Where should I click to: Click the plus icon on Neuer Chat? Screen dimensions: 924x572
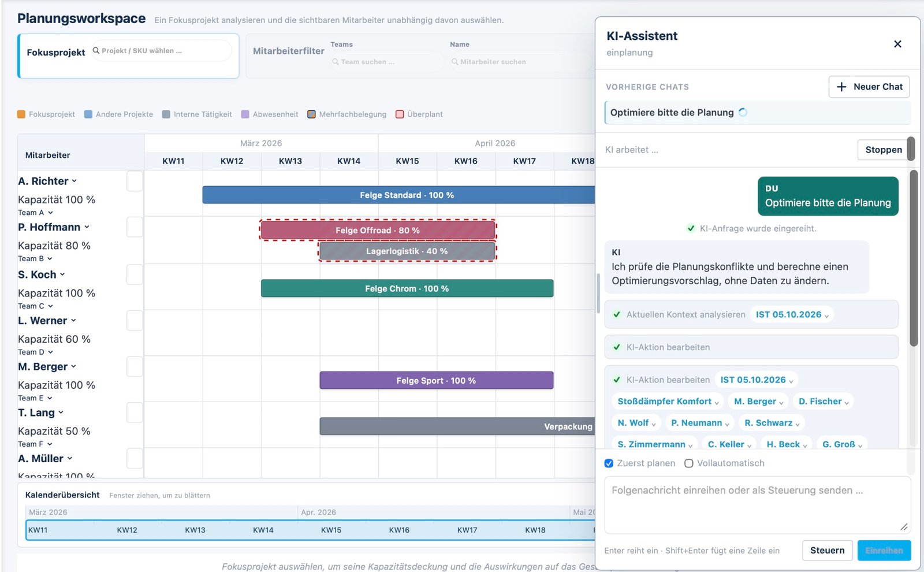tap(841, 87)
